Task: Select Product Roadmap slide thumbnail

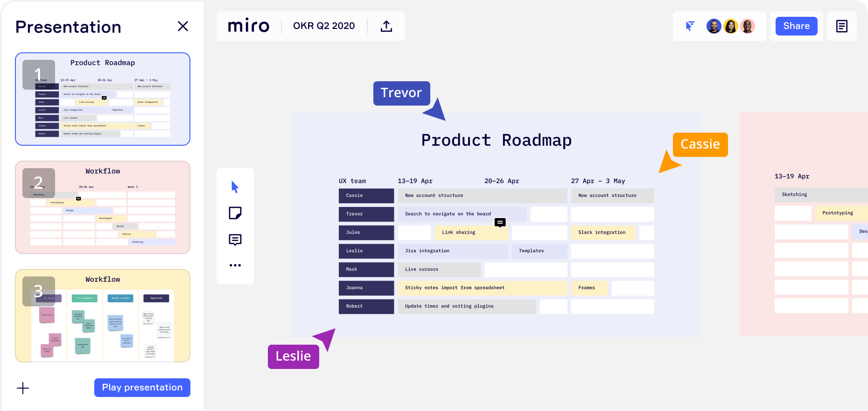Action: pos(103,99)
